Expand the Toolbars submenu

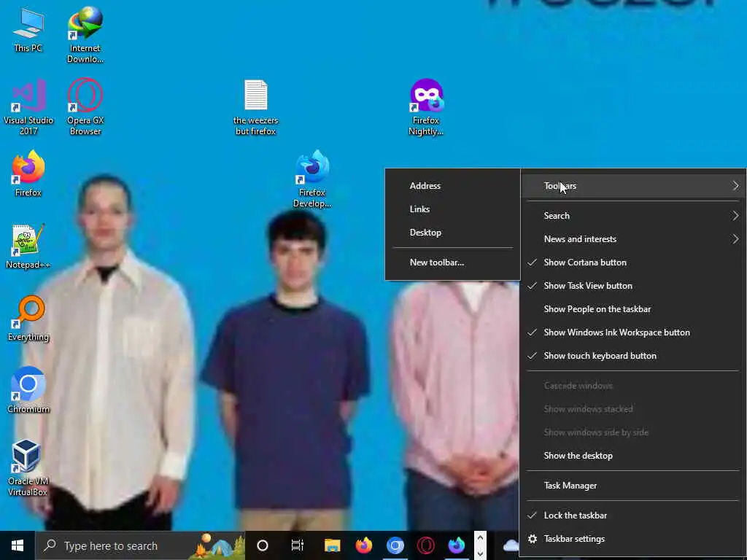(x=633, y=186)
